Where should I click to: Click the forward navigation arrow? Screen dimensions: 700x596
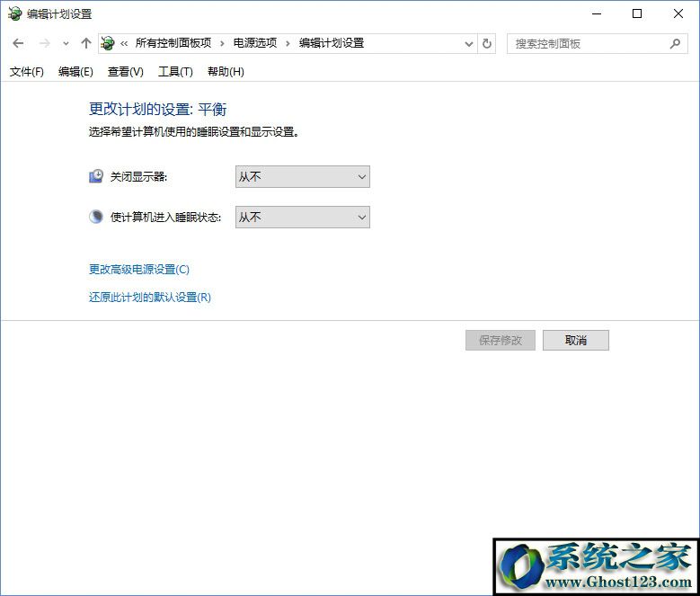[x=45, y=43]
